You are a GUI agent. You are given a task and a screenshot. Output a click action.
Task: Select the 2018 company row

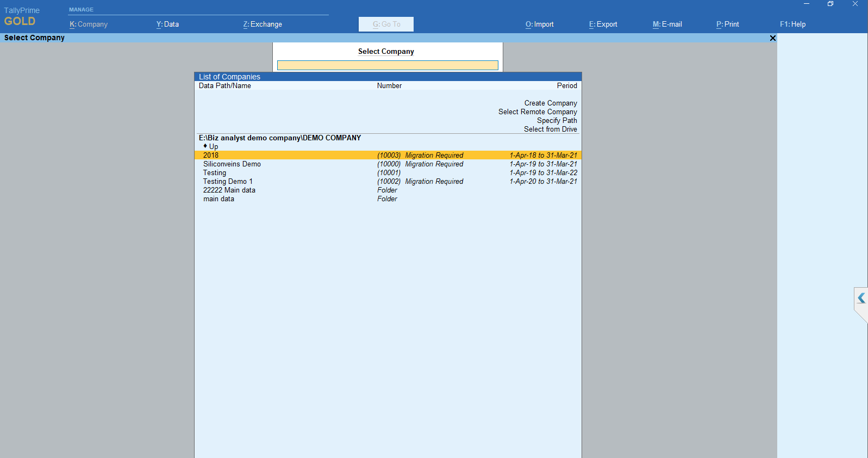pos(388,155)
